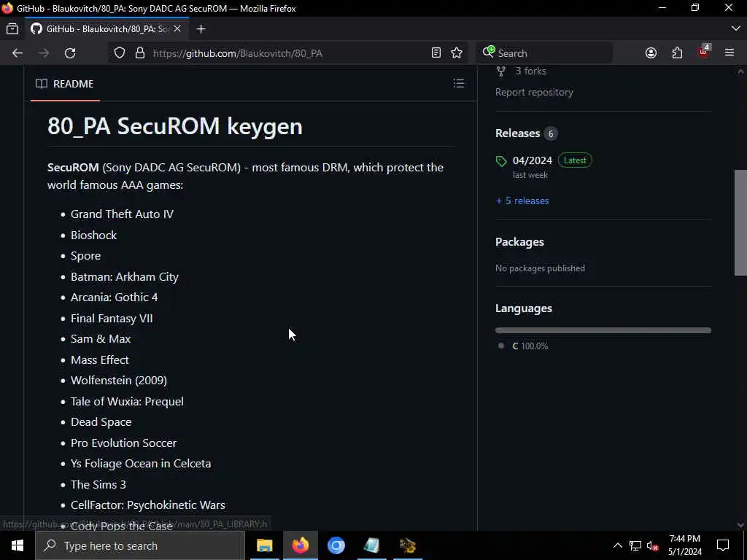This screenshot has width=747, height=560.
Task: Open the tracking protection shield icon
Action: pos(120,52)
